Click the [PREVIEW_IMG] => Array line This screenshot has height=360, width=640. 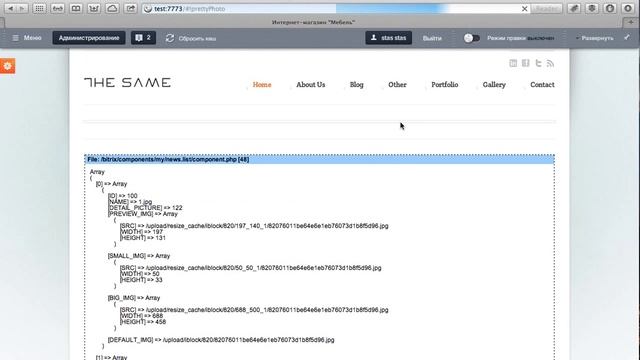(x=143, y=214)
